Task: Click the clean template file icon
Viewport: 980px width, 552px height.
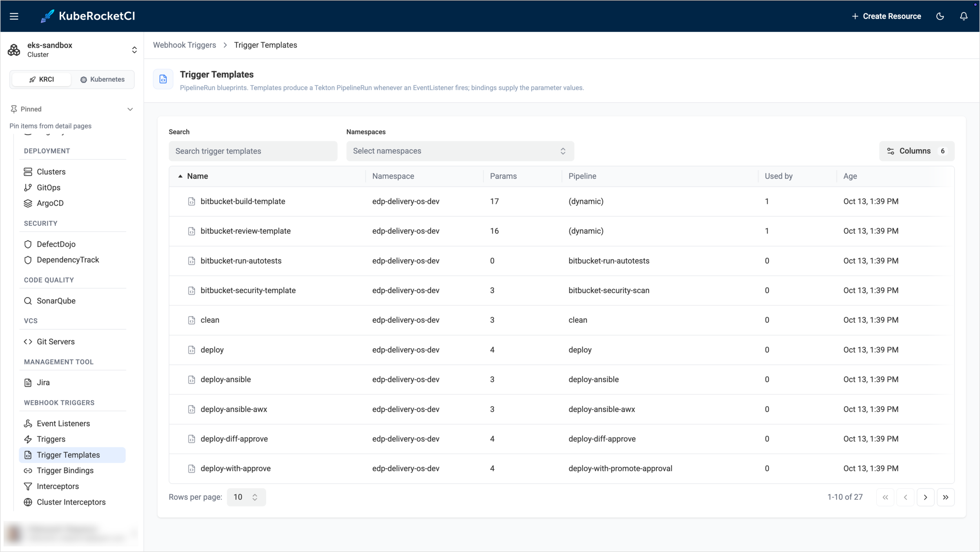Action: coord(192,320)
